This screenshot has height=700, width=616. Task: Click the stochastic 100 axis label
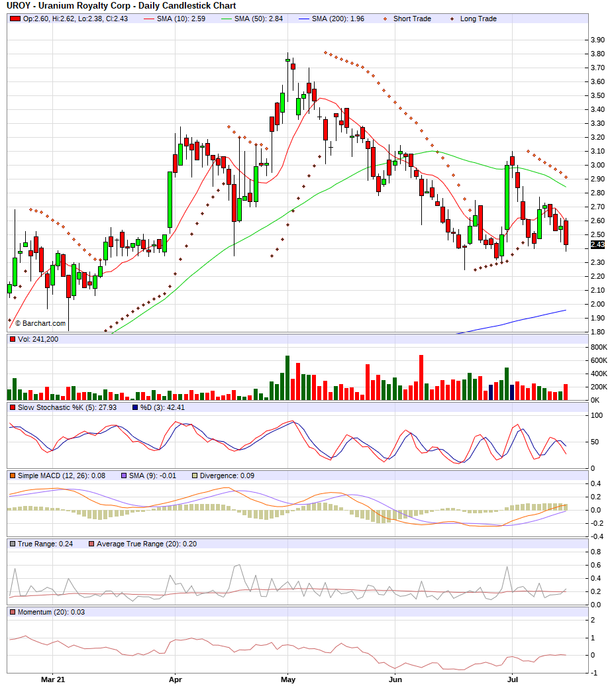(x=597, y=416)
